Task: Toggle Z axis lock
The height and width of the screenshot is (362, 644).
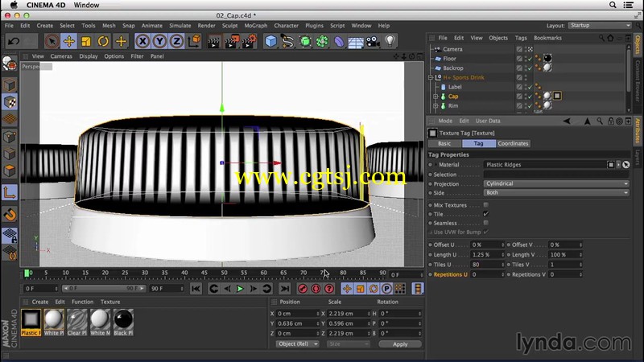Action: point(176,42)
